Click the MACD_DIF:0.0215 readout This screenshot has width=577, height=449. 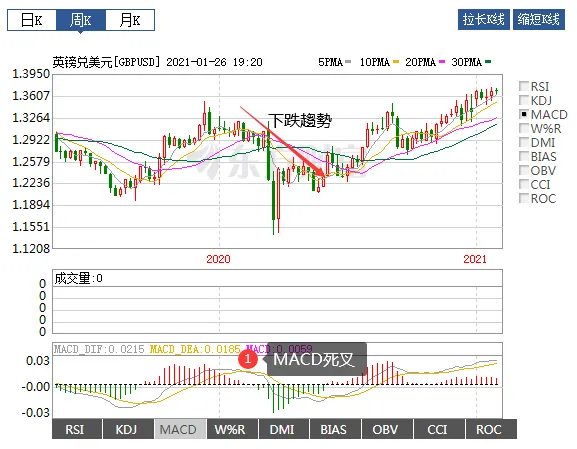(x=99, y=349)
